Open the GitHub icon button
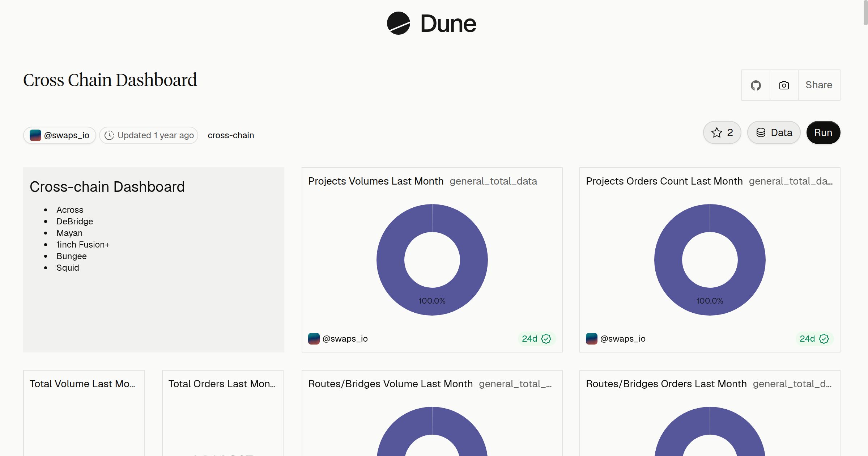868x456 pixels. pos(756,85)
